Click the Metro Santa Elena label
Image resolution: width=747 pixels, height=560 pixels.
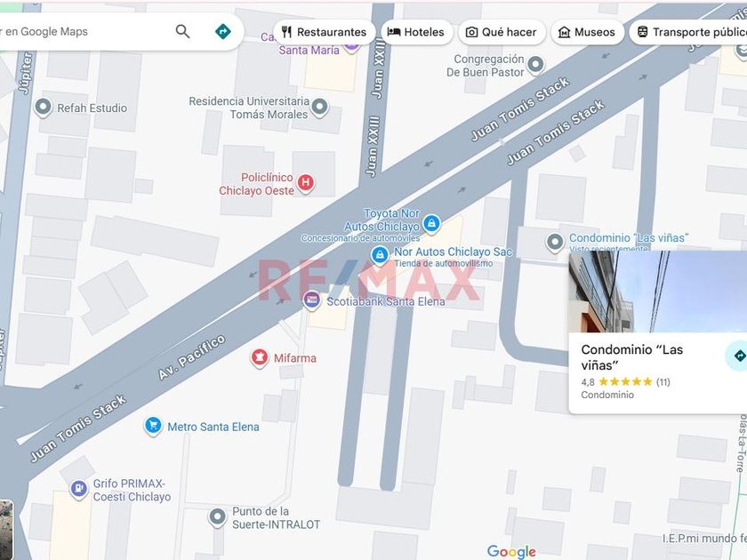click(x=213, y=427)
